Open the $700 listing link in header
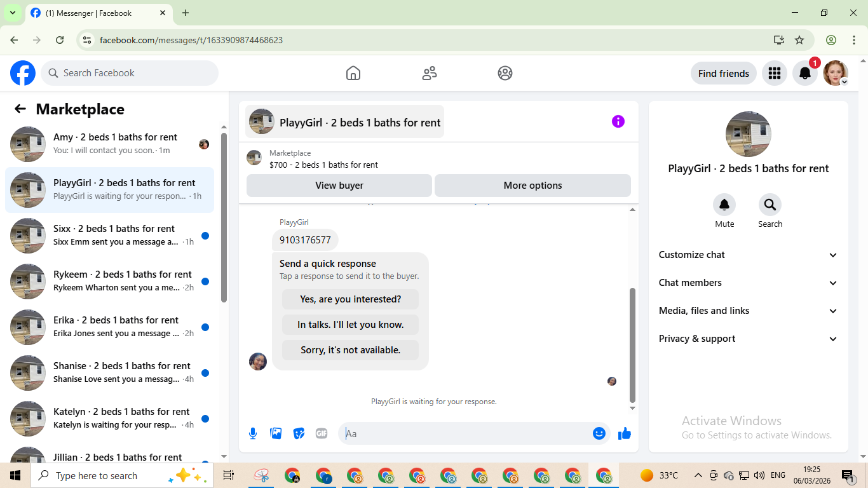868x488 pixels. [x=323, y=165]
